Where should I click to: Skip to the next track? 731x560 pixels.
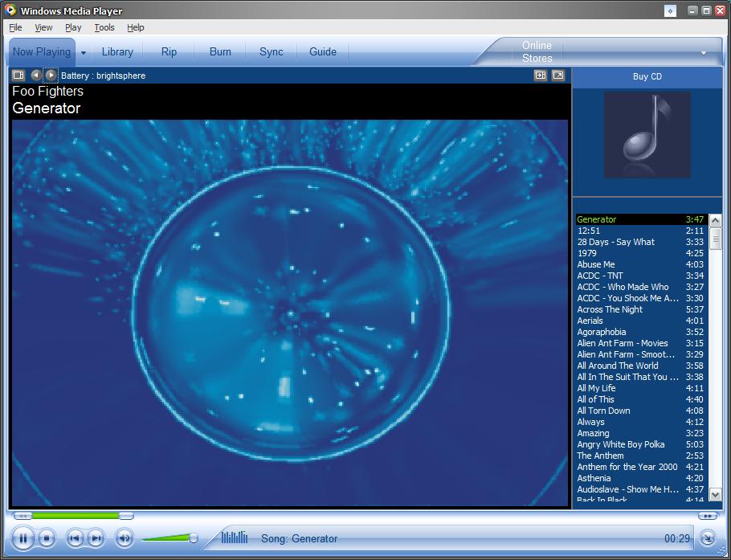[x=96, y=538]
